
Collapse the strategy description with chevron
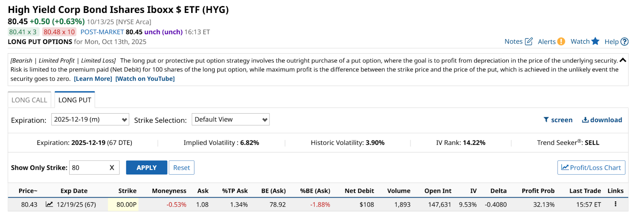coord(623,60)
